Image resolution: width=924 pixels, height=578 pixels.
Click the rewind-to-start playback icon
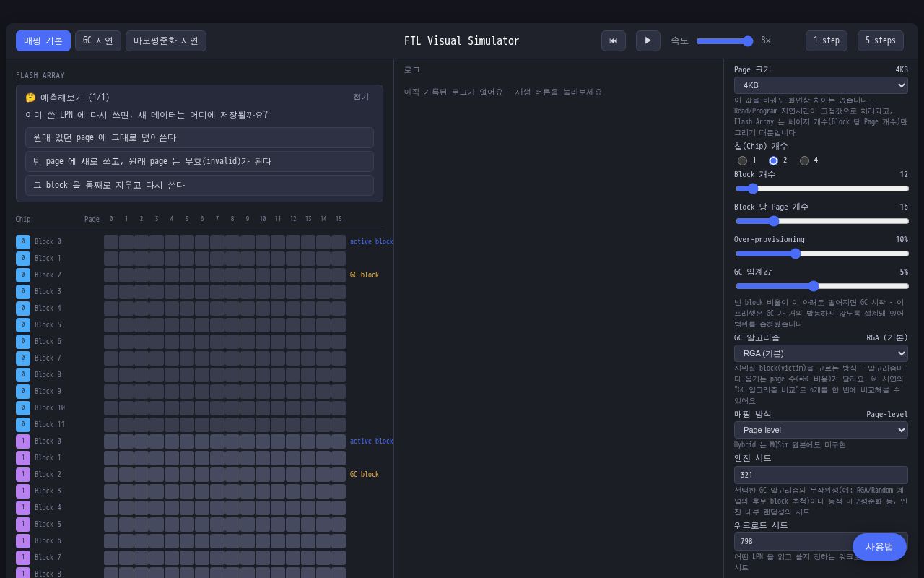tap(614, 40)
